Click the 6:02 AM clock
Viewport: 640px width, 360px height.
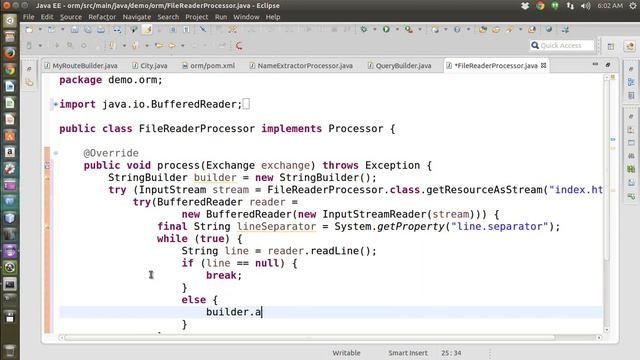[610, 6]
